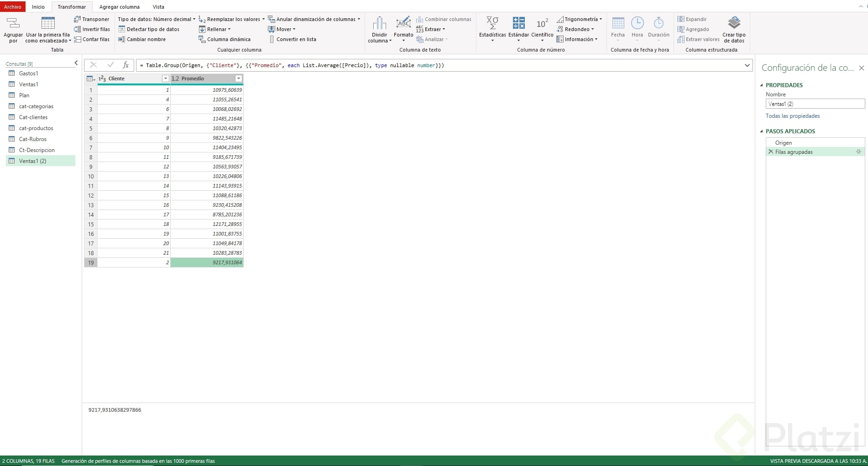Collapse the Consultas pane
This screenshot has width=868, height=466.
click(76, 63)
